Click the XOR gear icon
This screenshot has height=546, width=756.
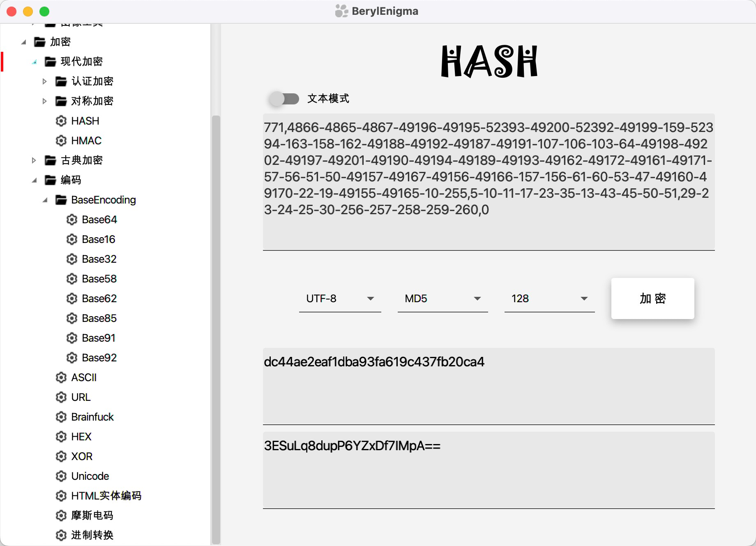point(61,456)
